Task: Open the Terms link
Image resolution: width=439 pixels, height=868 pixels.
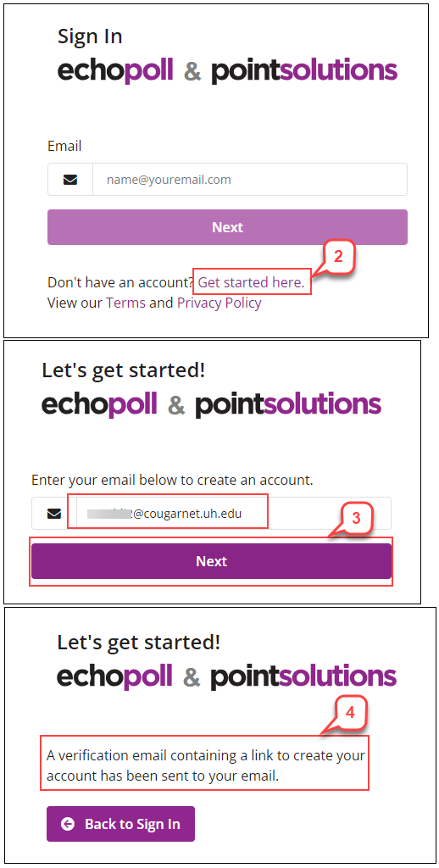Action: [125, 303]
